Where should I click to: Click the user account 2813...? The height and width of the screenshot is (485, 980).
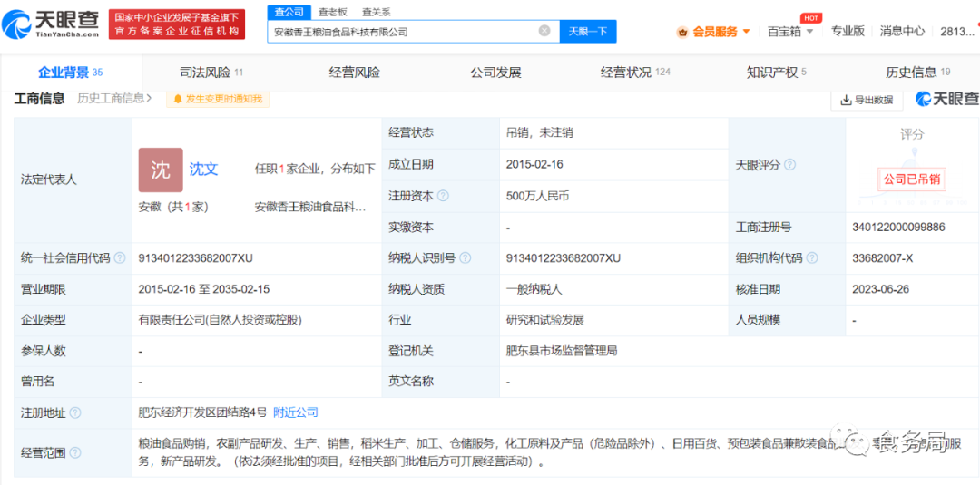[x=957, y=31]
